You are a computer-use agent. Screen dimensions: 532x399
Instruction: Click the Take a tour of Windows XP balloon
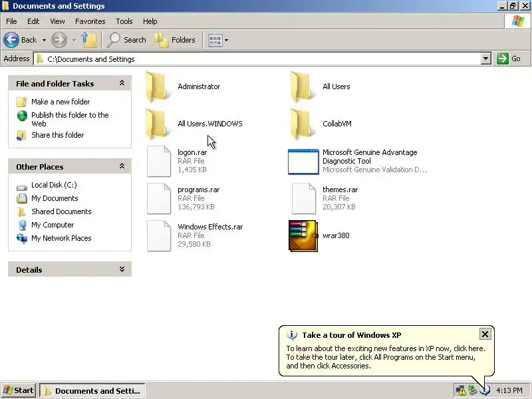386,351
